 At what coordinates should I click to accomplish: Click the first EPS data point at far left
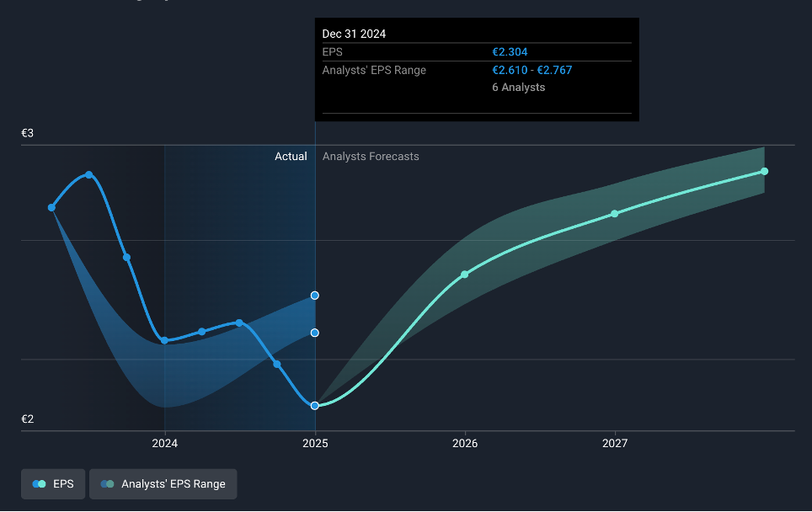click(x=52, y=207)
